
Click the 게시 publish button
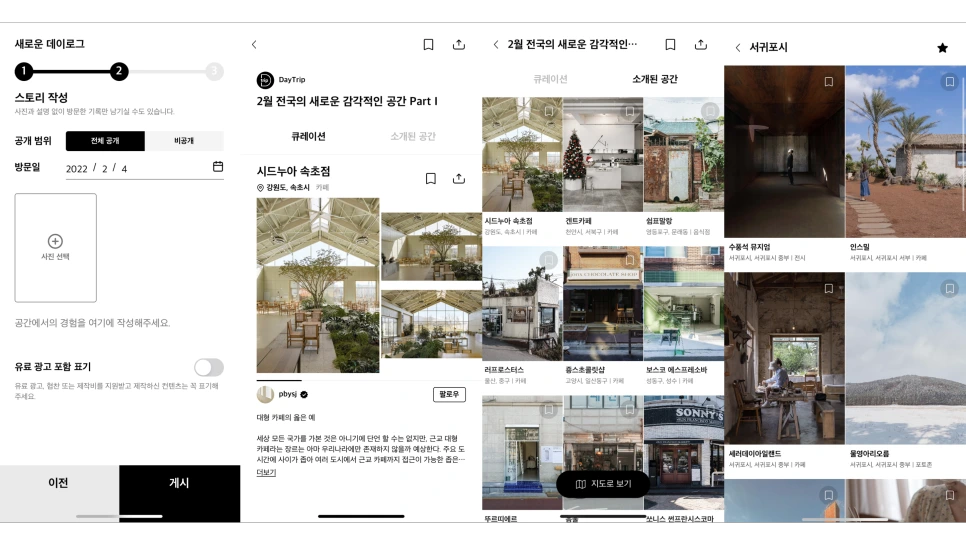179,483
